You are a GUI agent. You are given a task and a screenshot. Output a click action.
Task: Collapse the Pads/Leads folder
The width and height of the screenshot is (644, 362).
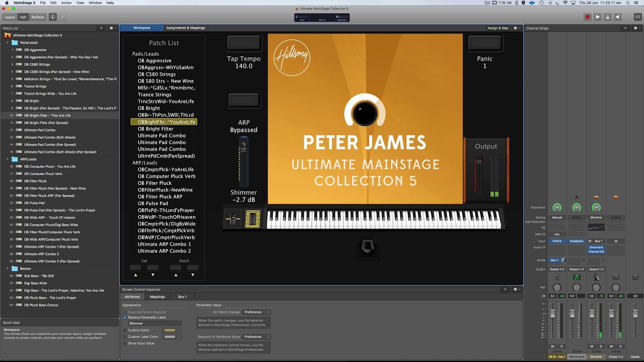(8, 43)
